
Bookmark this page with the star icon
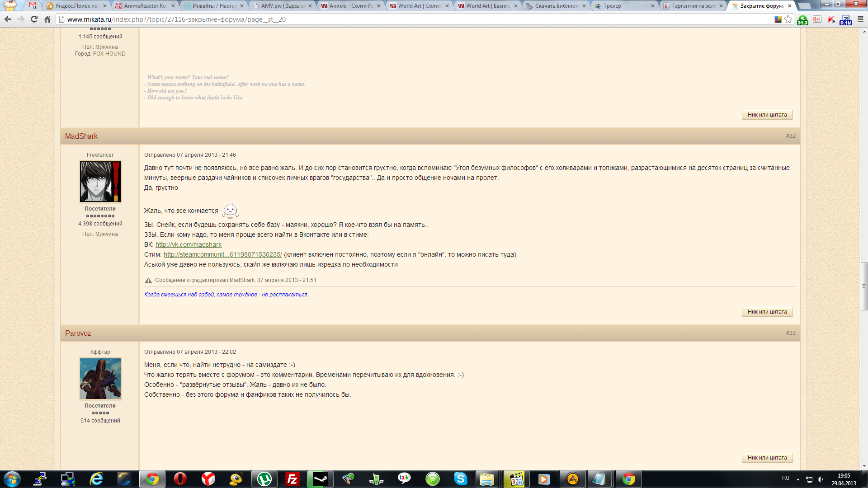pyautogui.click(x=788, y=19)
